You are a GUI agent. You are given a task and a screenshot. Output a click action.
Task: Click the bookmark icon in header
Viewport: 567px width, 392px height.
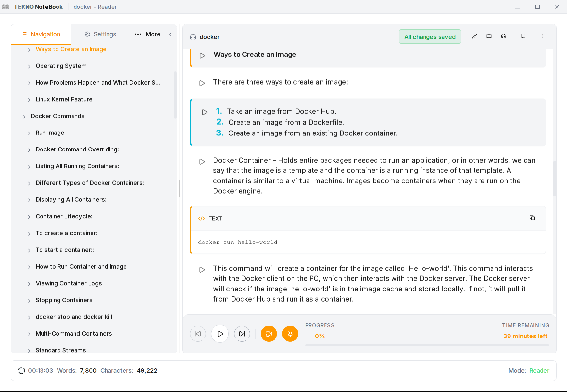click(x=523, y=36)
